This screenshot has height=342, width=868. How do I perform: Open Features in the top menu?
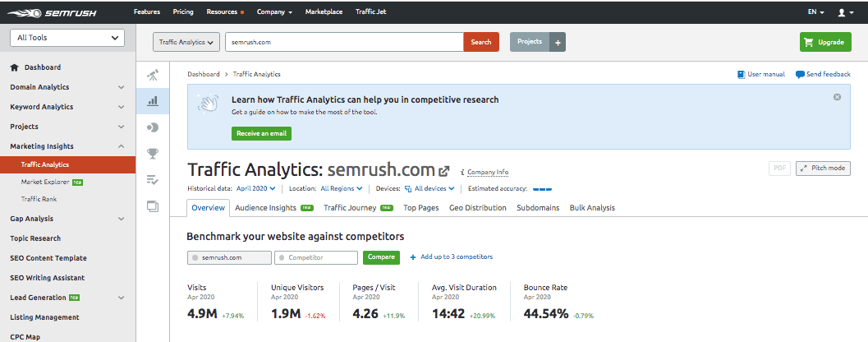coord(147,12)
